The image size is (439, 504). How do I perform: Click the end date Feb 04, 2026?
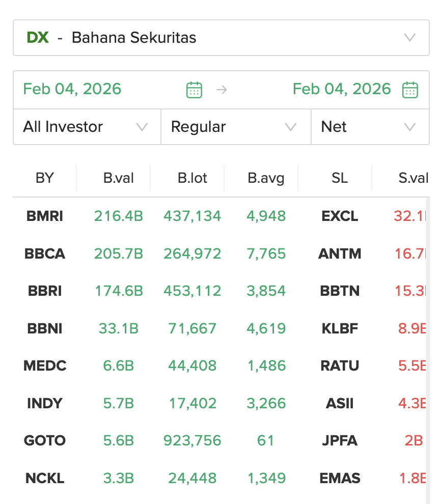tap(341, 89)
